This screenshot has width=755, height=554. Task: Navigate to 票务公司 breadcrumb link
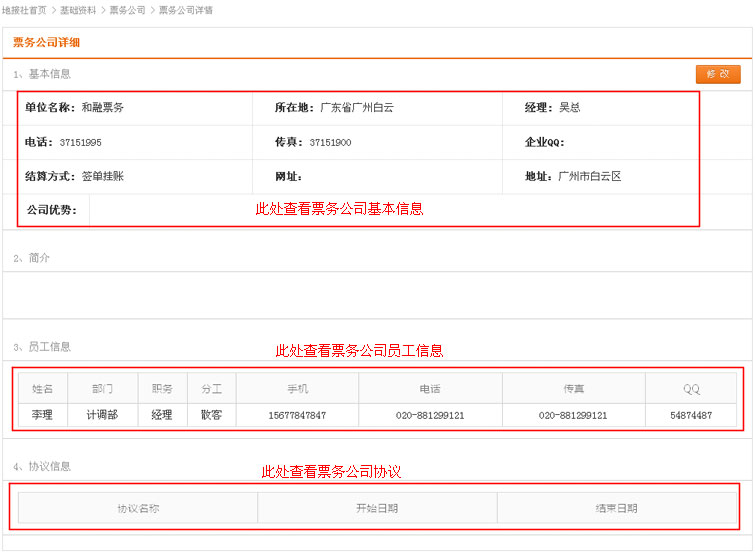[x=127, y=10]
